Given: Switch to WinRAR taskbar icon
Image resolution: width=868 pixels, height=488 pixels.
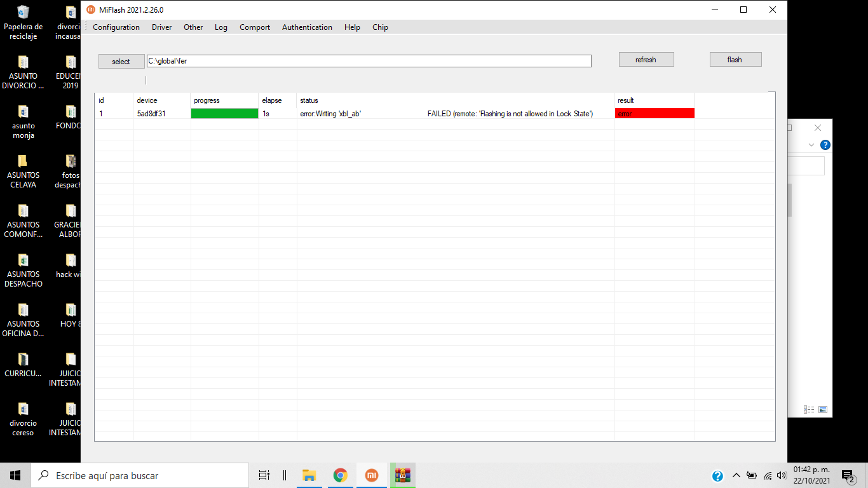Looking at the screenshot, I should [x=402, y=475].
